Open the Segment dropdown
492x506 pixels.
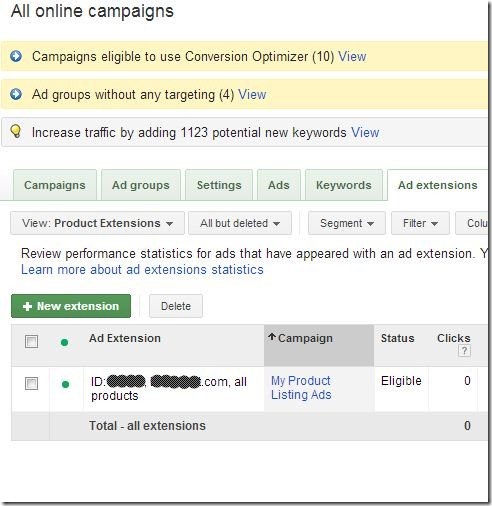(347, 223)
